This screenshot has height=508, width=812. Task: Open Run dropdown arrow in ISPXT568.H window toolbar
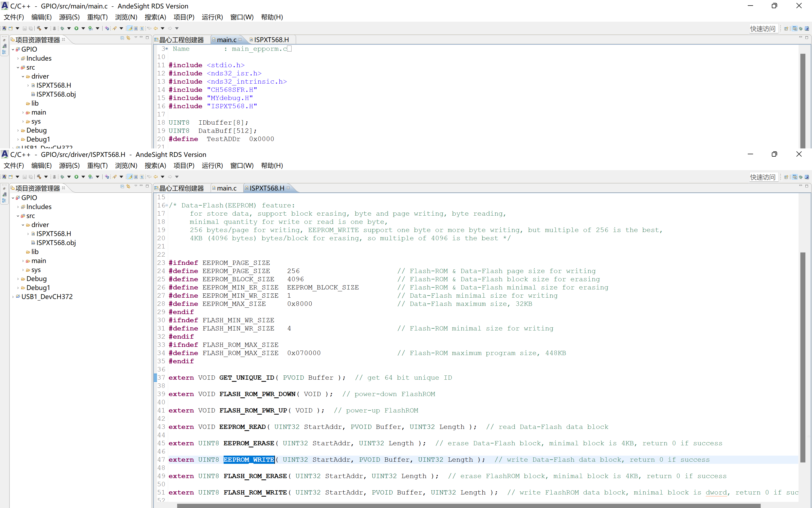coord(83,177)
